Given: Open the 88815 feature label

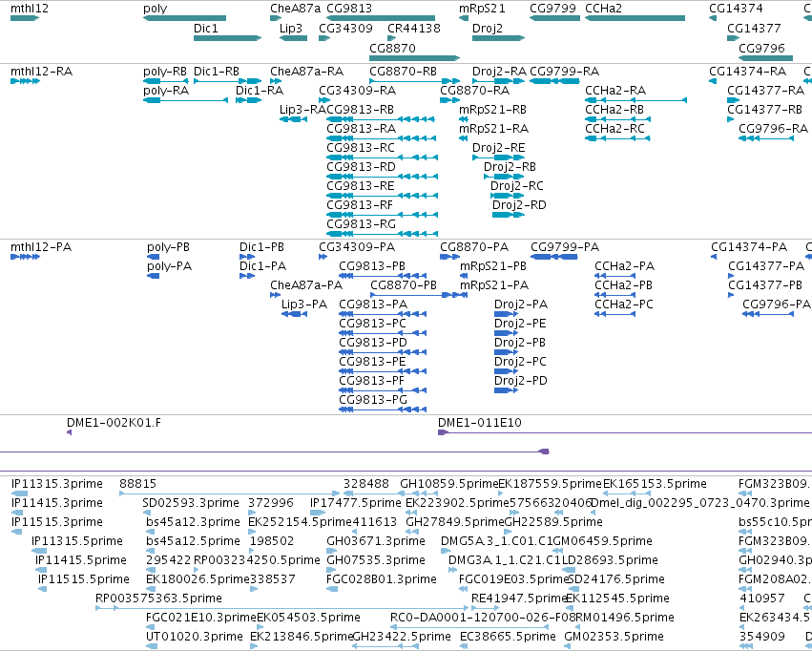Looking at the screenshot, I should point(137,484).
